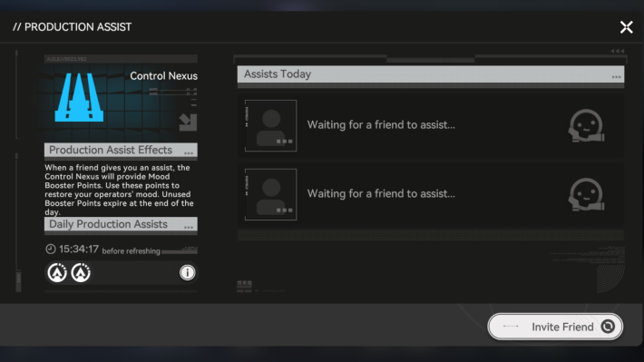The width and height of the screenshot is (644, 362).
Task: Click the 'before refreshing' label
Action: 131,251
